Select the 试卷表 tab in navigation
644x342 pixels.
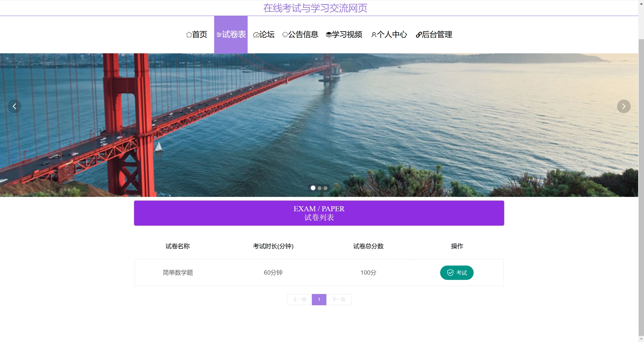(231, 34)
